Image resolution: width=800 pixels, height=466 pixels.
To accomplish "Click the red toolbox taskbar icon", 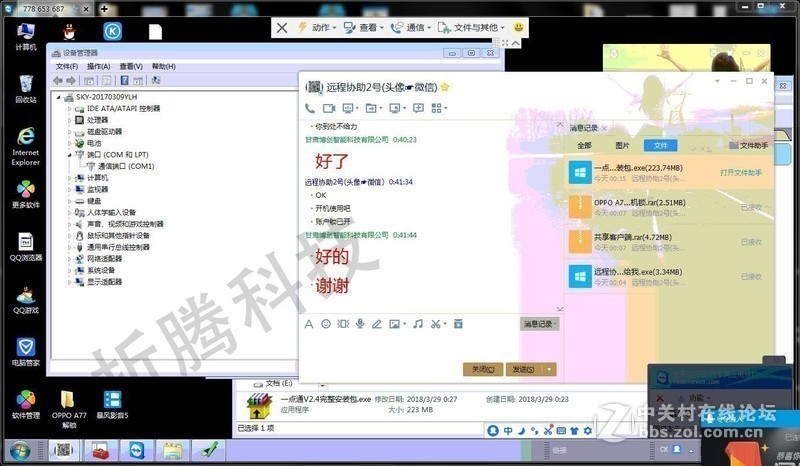I will coord(101,451).
